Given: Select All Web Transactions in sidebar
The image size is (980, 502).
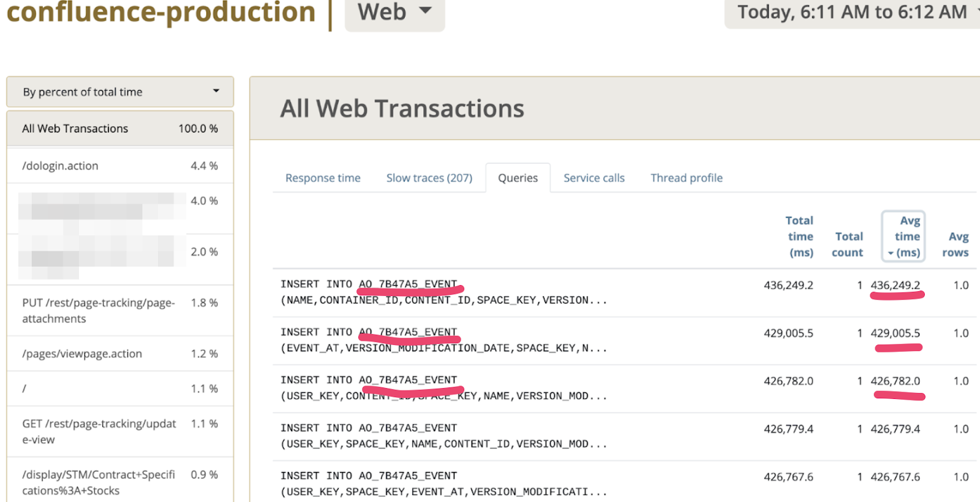Looking at the screenshot, I should coord(120,129).
